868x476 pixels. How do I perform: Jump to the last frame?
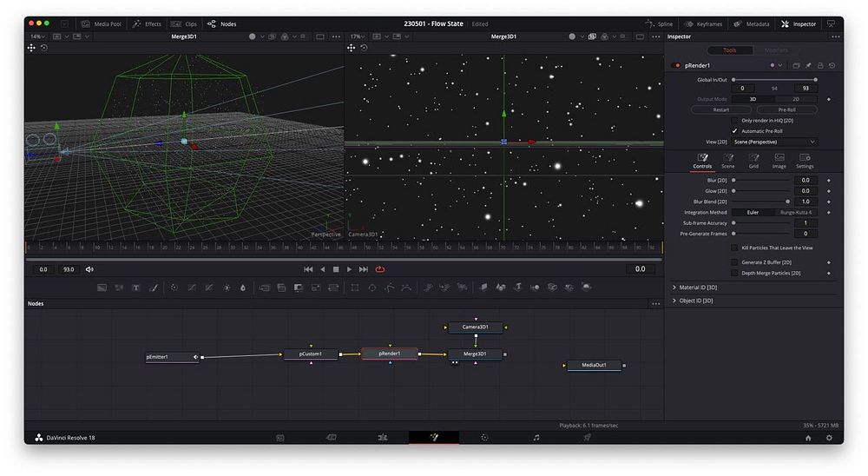(363, 269)
